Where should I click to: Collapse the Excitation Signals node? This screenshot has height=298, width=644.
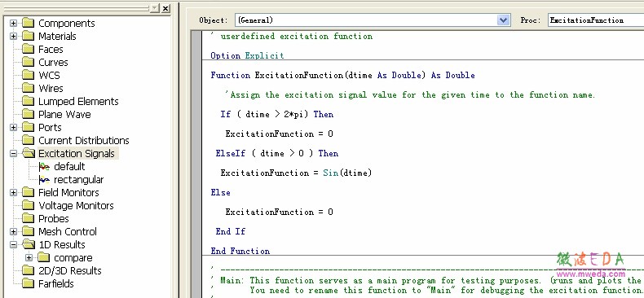pos(14,154)
